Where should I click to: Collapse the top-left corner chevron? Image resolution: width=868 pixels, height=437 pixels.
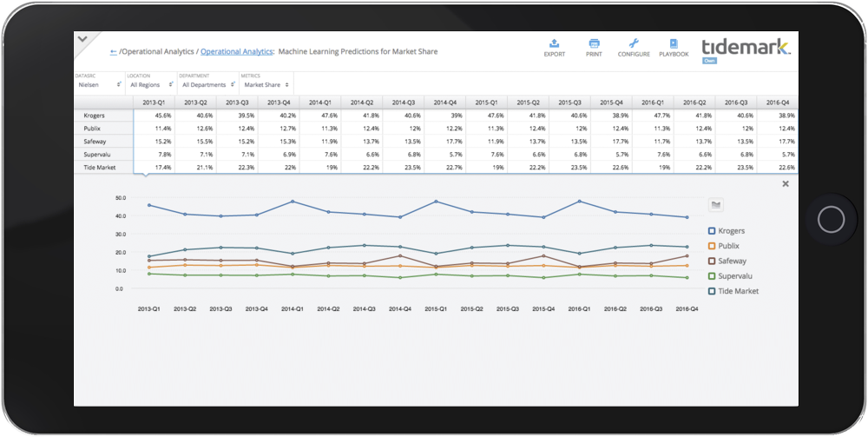(x=83, y=39)
